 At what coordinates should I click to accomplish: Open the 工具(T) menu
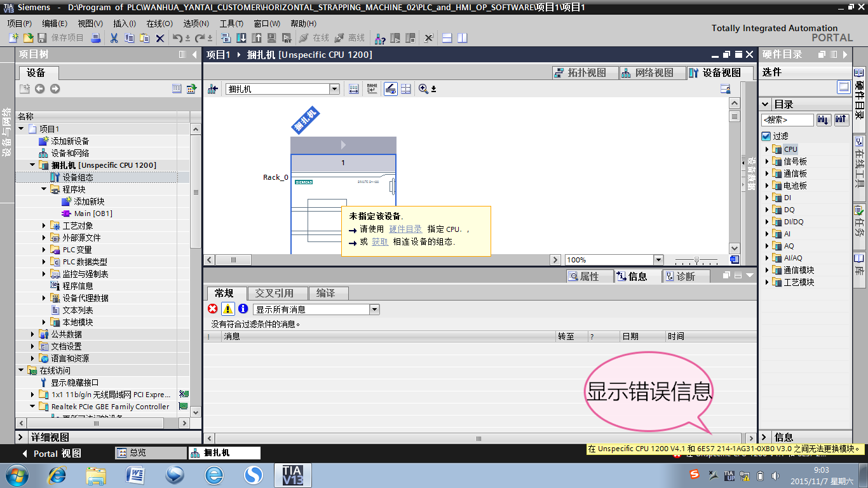click(231, 24)
